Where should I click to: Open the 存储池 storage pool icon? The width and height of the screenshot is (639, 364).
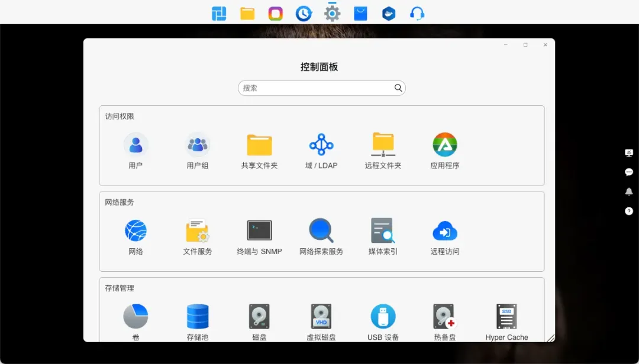198,317
